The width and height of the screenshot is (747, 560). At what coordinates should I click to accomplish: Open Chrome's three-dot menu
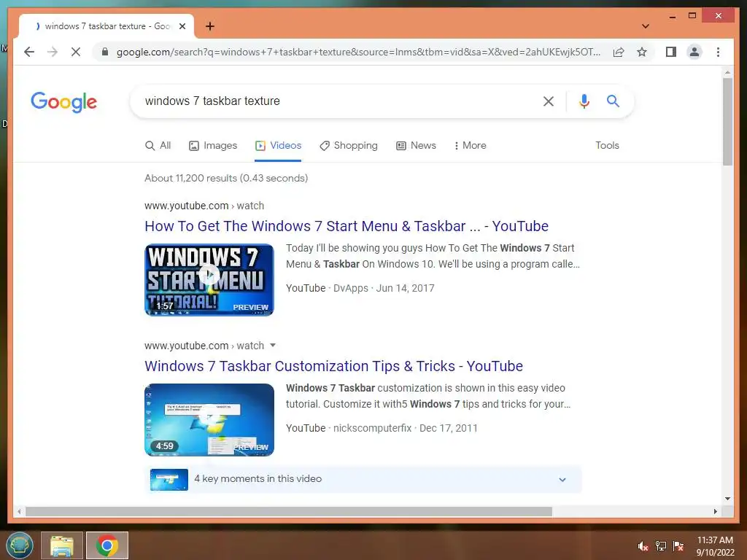click(718, 52)
